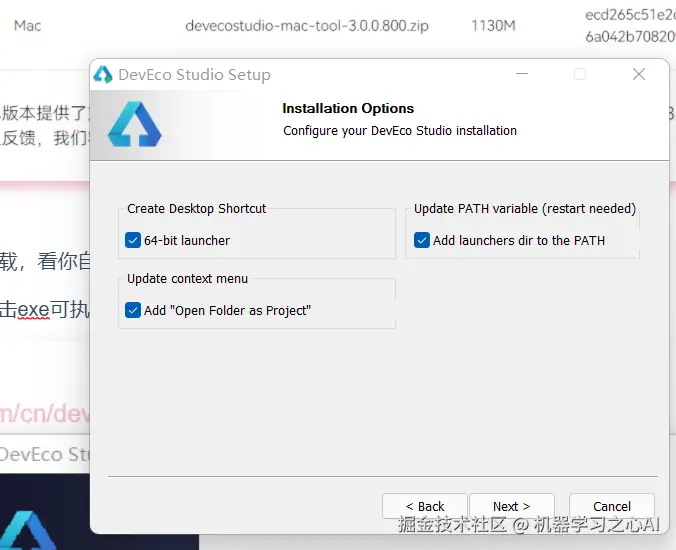
Task: Click Configure your DevEco Studio installation text
Action: tap(400, 131)
